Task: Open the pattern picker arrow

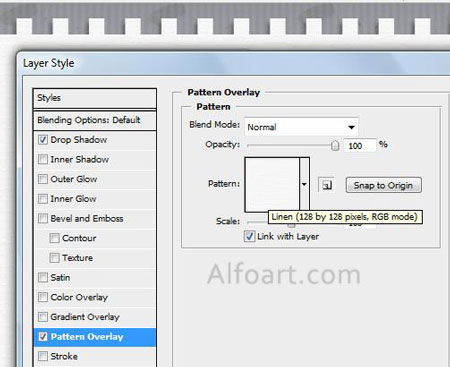Action: point(304,184)
